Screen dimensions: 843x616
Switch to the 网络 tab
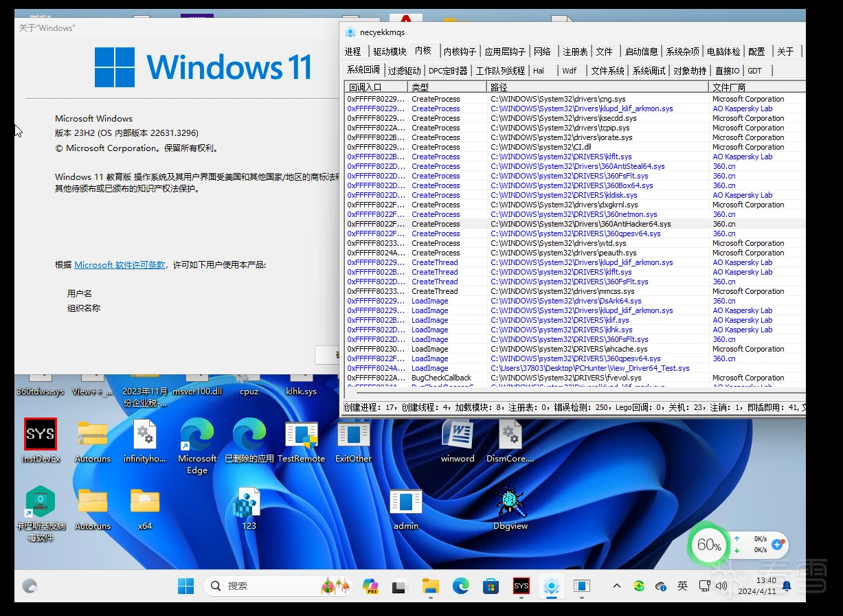(x=542, y=52)
